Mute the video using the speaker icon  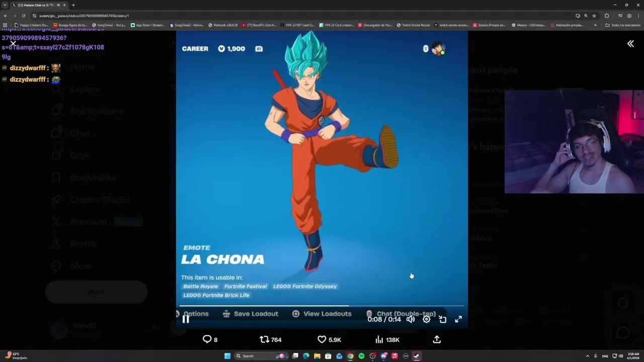pos(411,319)
